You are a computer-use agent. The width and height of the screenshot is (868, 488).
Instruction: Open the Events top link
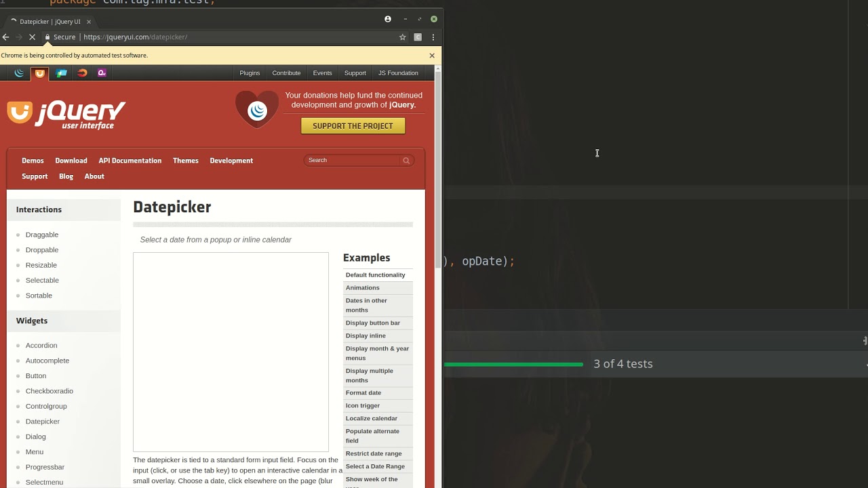coord(322,73)
